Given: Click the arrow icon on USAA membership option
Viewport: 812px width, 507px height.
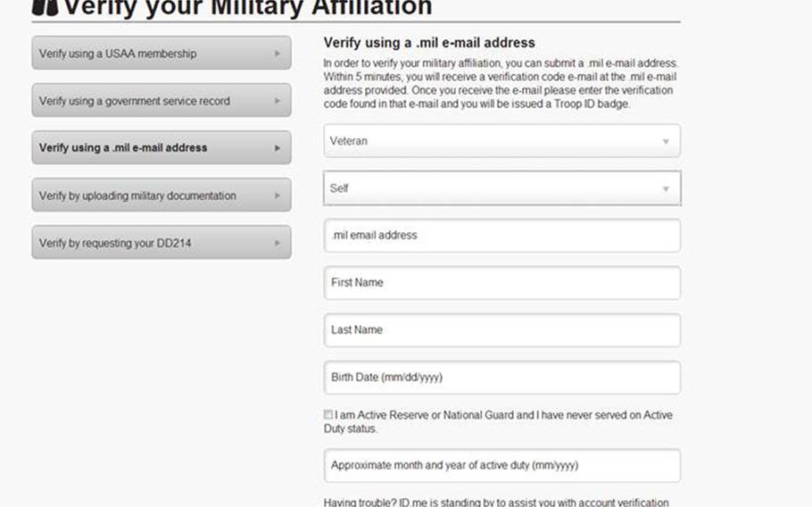Looking at the screenshot, I should pyautogui.click(x=278, y=54).
